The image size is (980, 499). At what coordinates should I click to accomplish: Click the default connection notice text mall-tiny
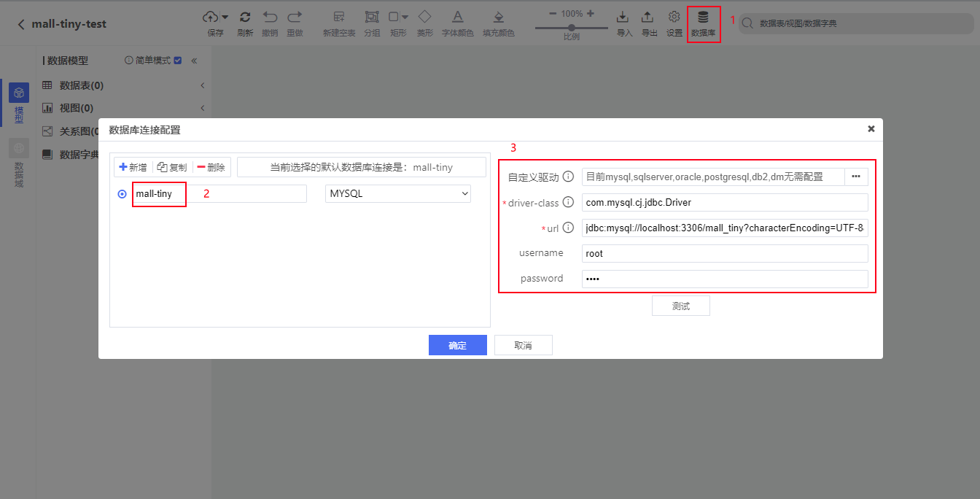[x=433, y=167]
